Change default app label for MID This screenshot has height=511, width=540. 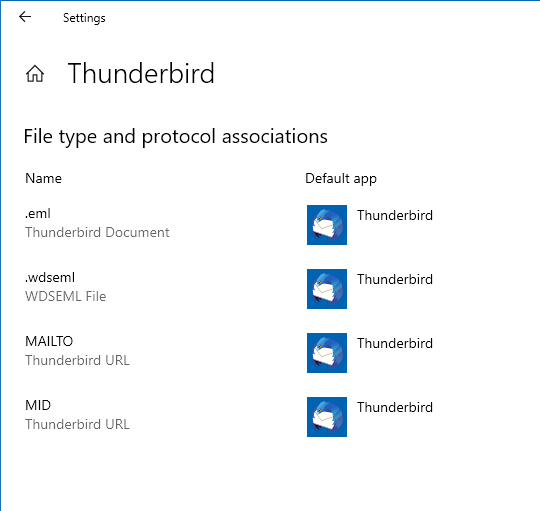tap(395, 407)
